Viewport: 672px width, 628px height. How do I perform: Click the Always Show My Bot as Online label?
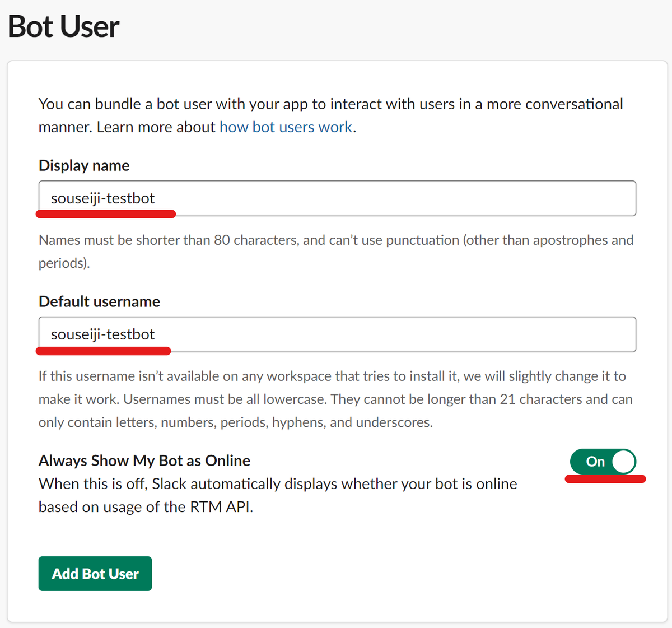(x=144, y=460)
